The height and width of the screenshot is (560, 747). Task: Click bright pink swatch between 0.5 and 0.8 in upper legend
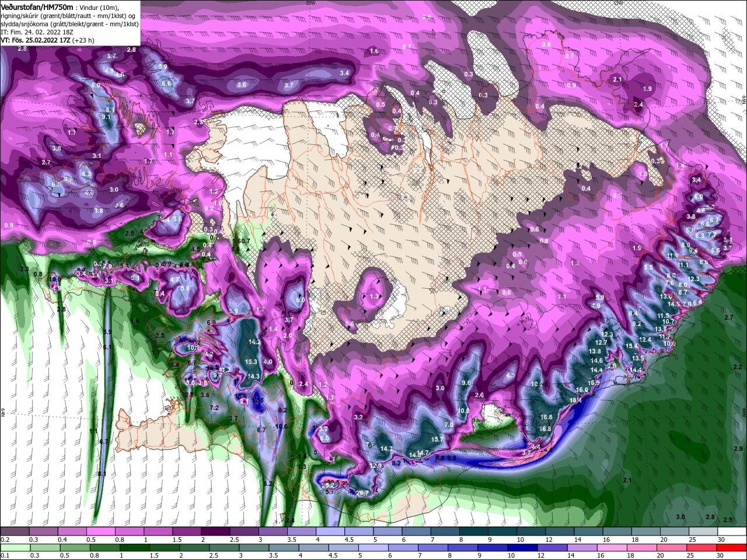point(101,531)
